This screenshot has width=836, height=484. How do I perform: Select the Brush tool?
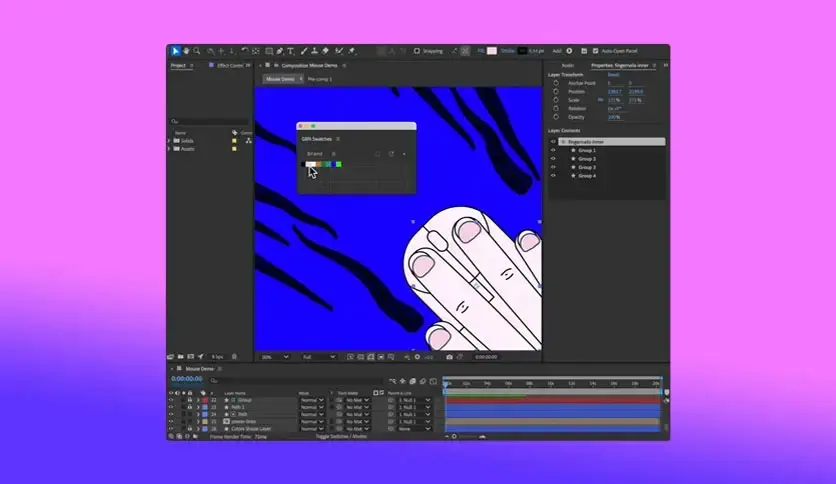point(304,51)
